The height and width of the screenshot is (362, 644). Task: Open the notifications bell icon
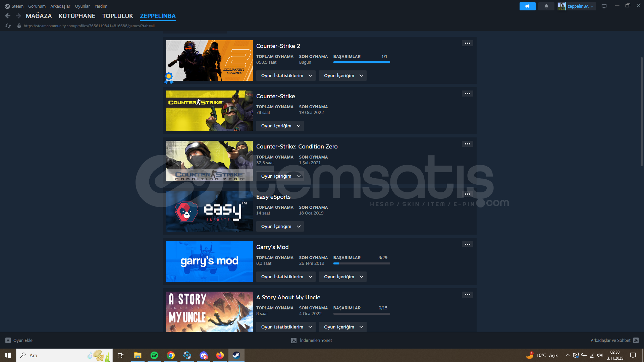click(x=546, y=6)
